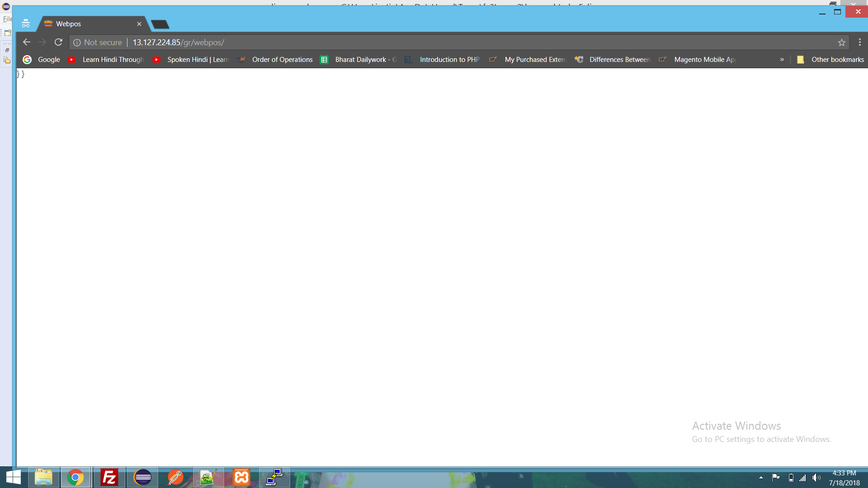Click the Not secure site info icon
868x488 pixels.
(x=77, y=42)
